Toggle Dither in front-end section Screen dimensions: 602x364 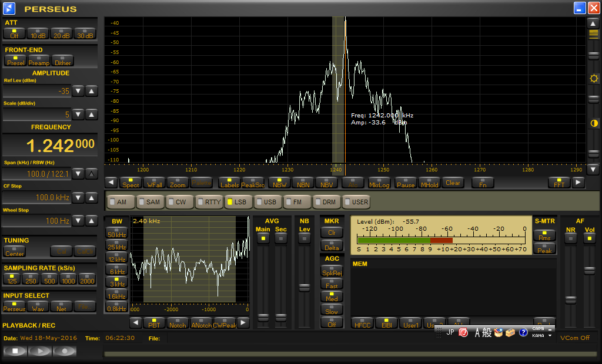[62, 60]
